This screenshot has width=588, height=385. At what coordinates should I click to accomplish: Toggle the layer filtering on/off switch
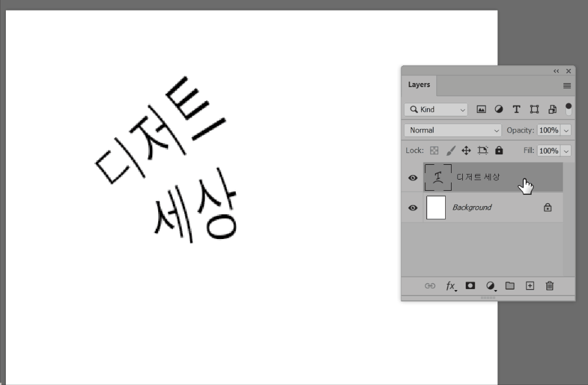[569, 109]
